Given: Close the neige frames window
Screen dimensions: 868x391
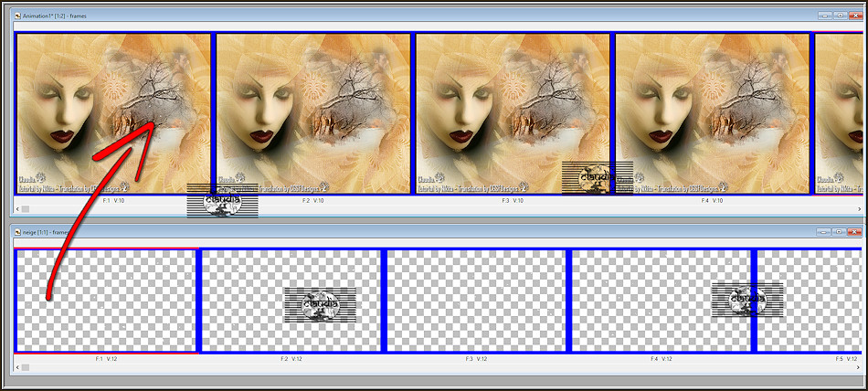Looking at the screenshot, I should pos(855,231).
